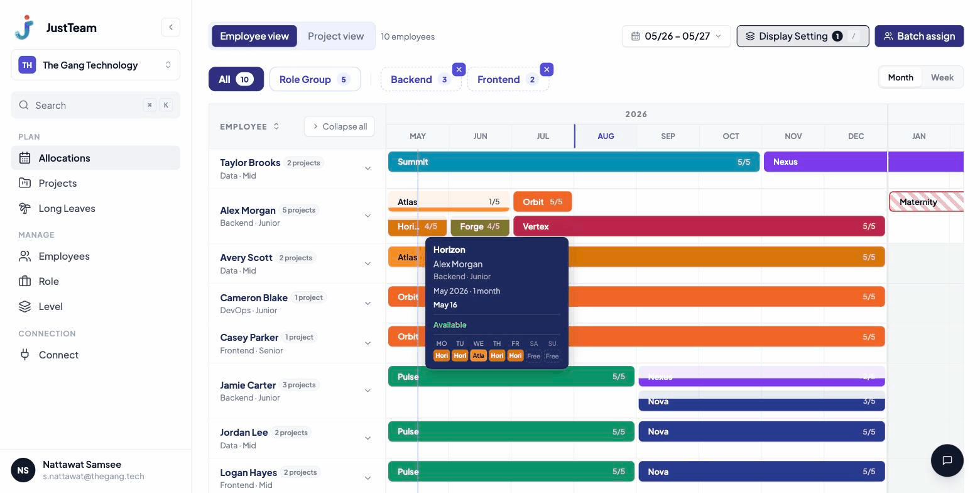The image size is (980, 493).
Task: Expand Avery Scott row chevron
Action: (x=367, y=263)
